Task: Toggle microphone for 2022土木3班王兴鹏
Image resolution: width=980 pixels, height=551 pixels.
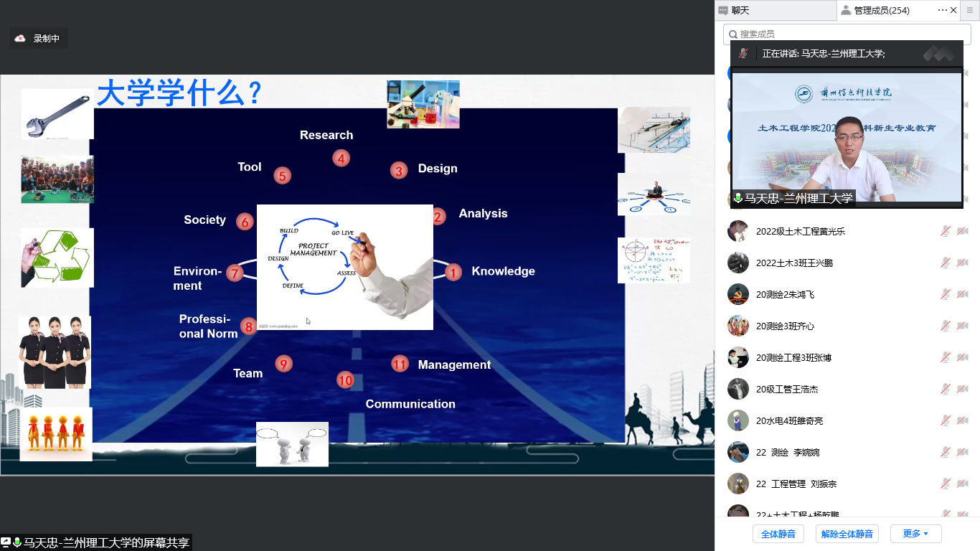Action: click(x=946, y=263)
